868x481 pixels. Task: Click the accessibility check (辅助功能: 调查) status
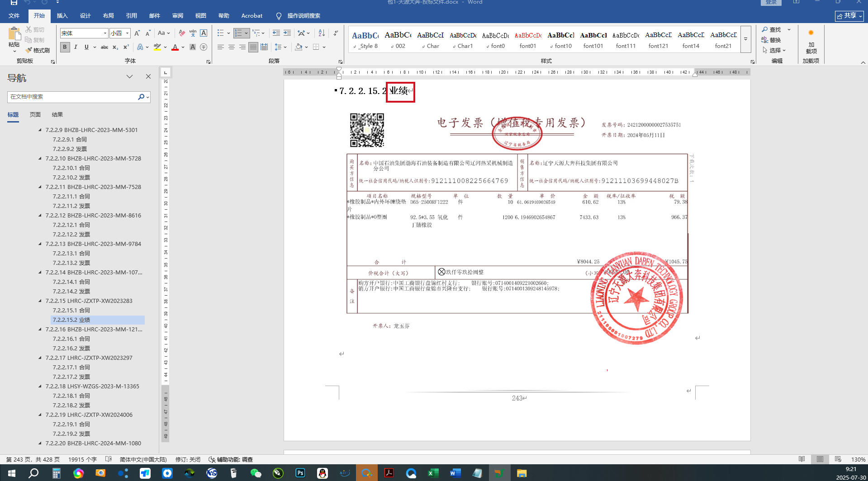coord(231,459)
